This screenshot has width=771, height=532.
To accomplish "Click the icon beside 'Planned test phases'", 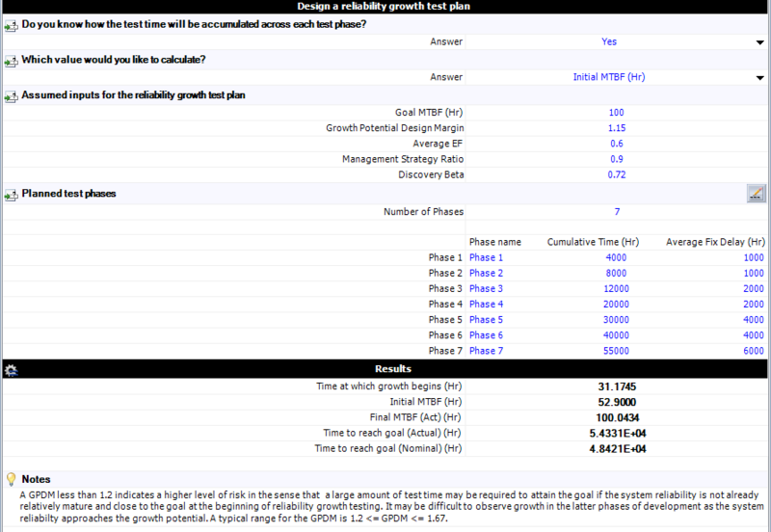I will click(x=11, y=195).
